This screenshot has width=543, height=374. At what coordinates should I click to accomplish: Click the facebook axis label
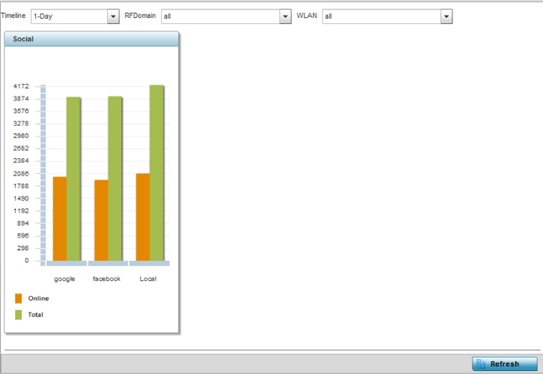coord(106,279)
